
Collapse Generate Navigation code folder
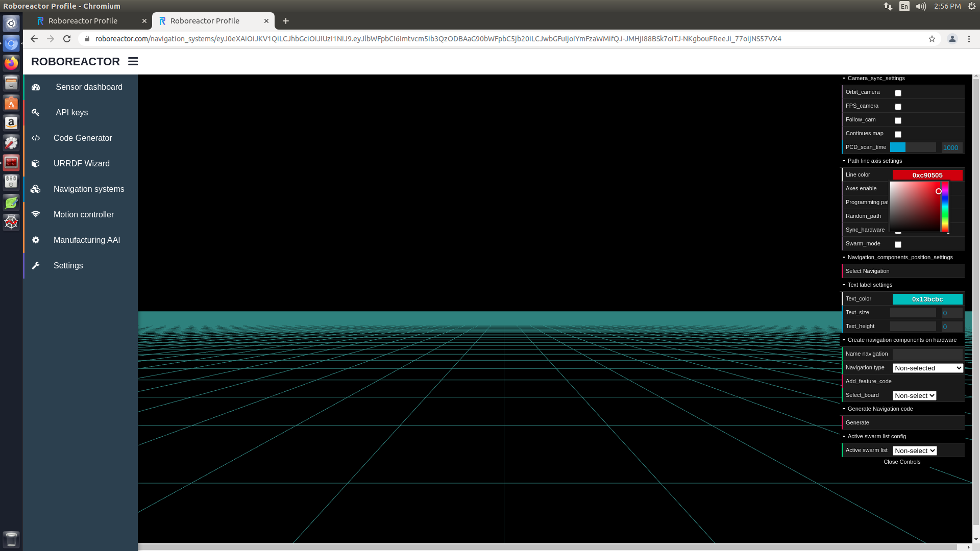pyautogui.click(x=902, y=409)
